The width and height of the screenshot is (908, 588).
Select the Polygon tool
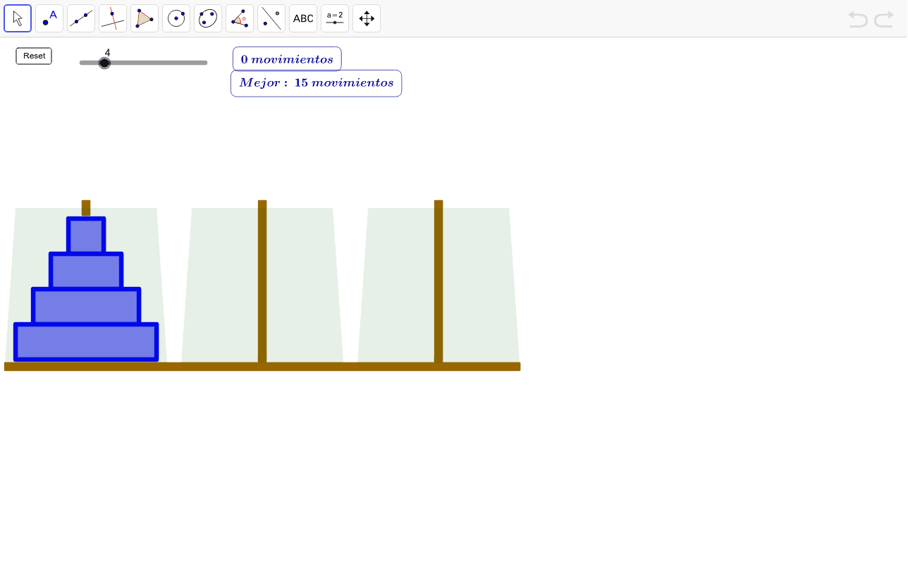click(145, 18)
